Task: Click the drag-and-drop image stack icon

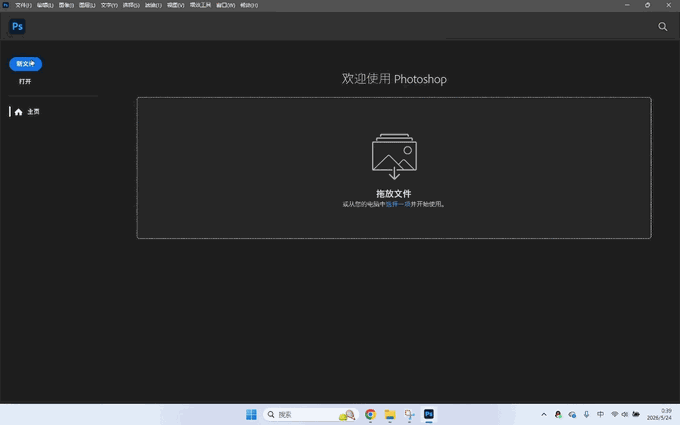Action: pyautogui.click(x=394, y=156)
